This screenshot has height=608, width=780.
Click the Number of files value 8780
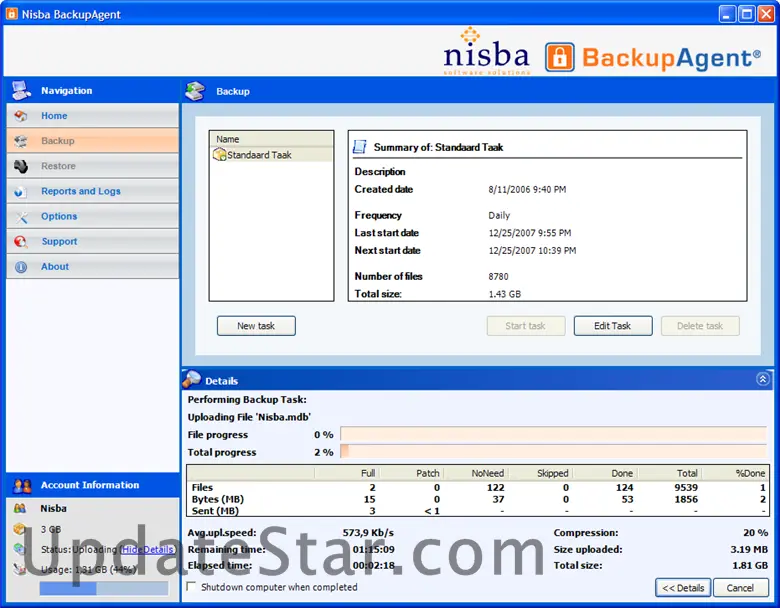coord(498,277)
